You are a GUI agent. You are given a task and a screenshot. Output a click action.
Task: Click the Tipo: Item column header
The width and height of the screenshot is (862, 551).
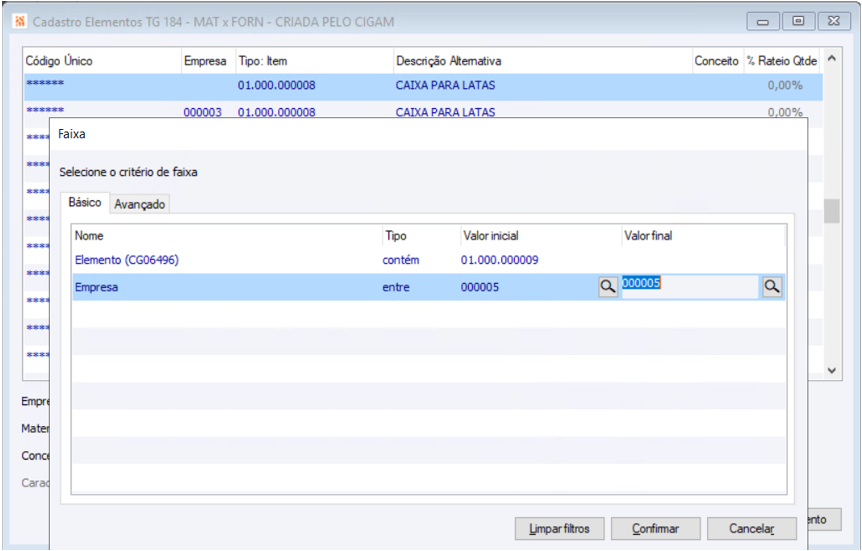[315, 60]
